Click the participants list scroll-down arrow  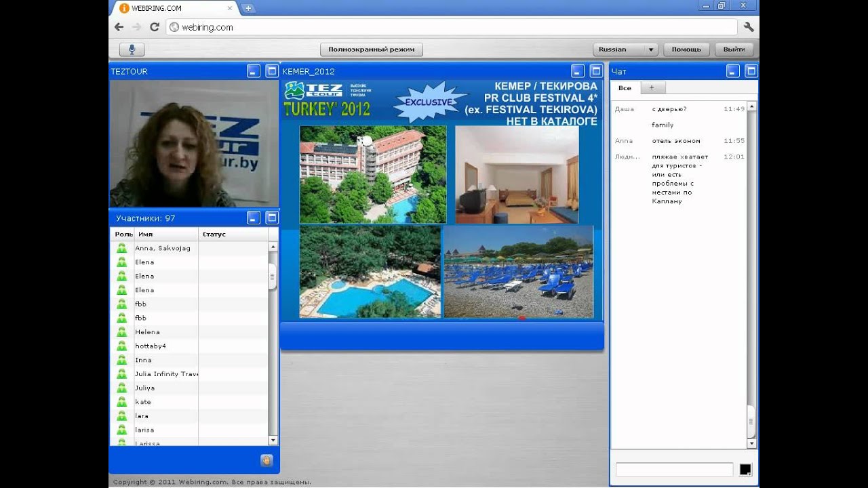coord(273,441)
